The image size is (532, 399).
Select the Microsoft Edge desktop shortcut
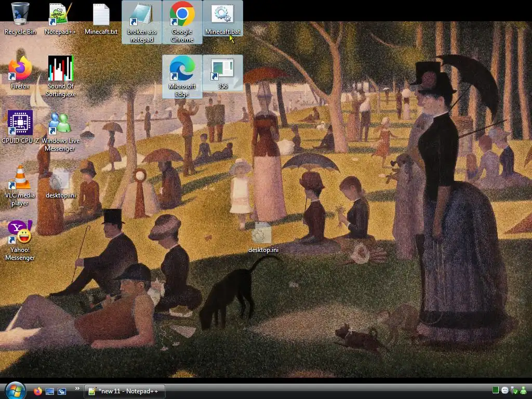pyautogui.click(x=182, y=76)
